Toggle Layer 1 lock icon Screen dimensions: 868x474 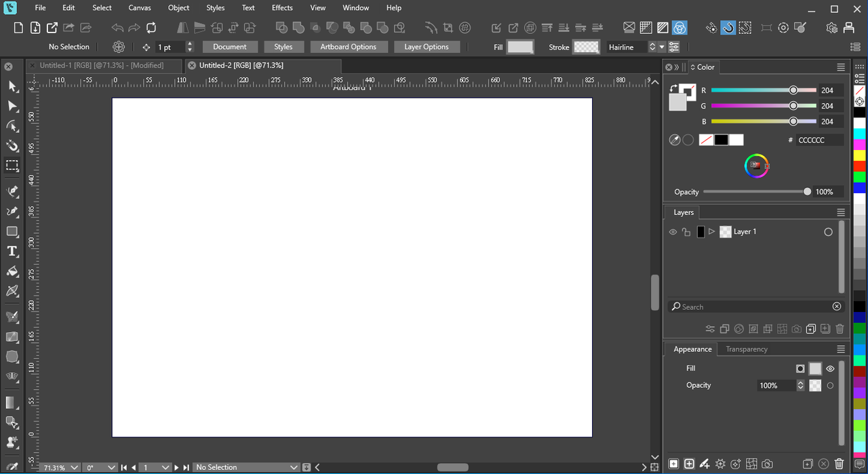click(x=686, y=232)
